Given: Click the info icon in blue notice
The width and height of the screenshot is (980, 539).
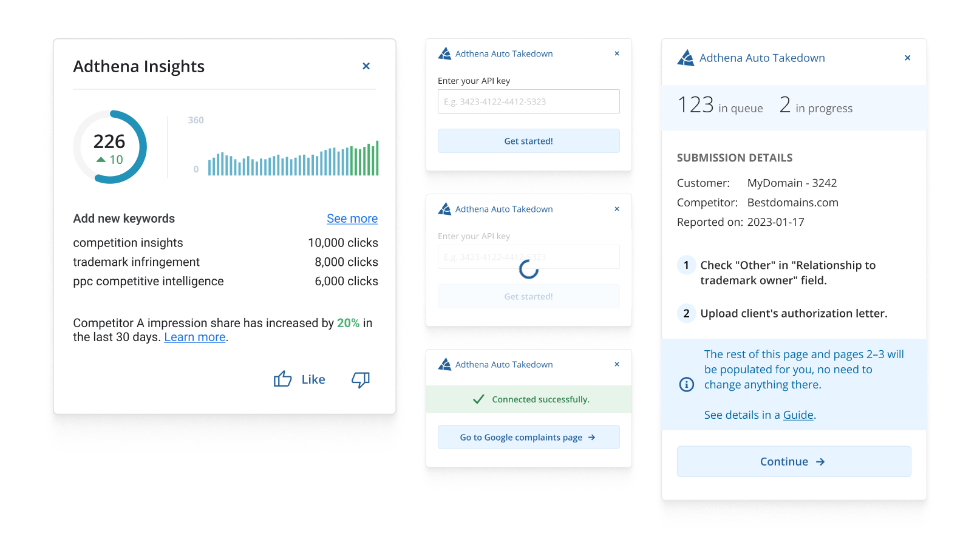Looking at the screenshot, I should coord(686,384).
